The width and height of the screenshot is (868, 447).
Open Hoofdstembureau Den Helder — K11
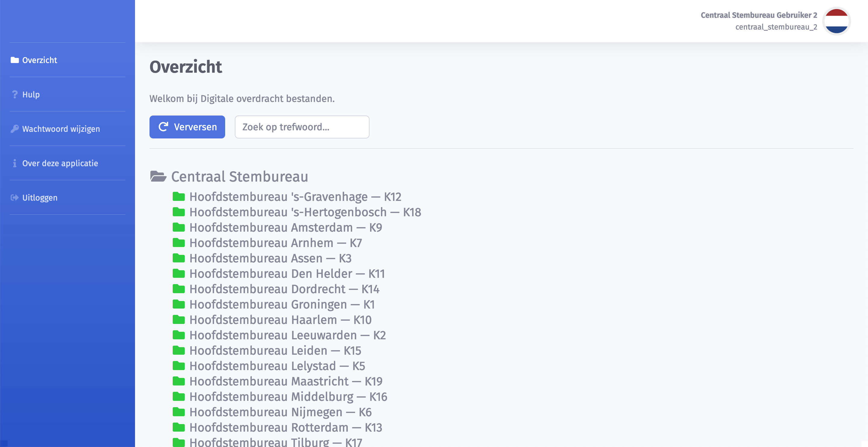(287, 274)
